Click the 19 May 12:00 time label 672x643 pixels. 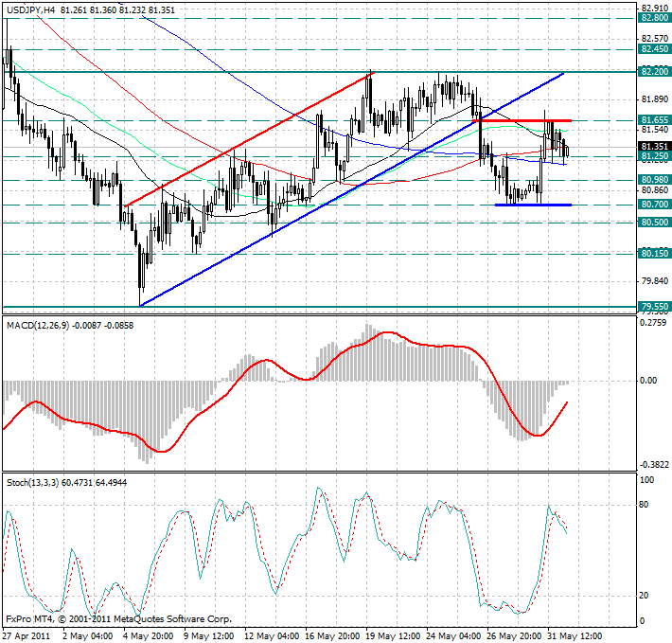coord(393,635)
